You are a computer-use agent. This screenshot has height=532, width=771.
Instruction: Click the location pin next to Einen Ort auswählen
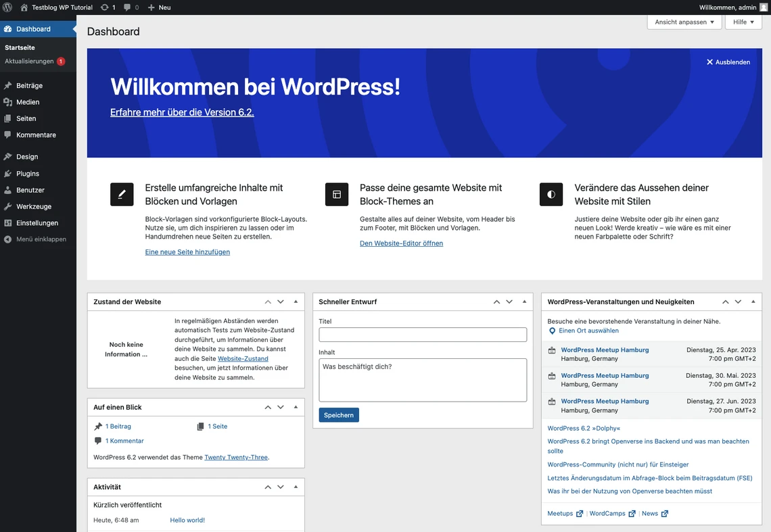coord(552,331)
